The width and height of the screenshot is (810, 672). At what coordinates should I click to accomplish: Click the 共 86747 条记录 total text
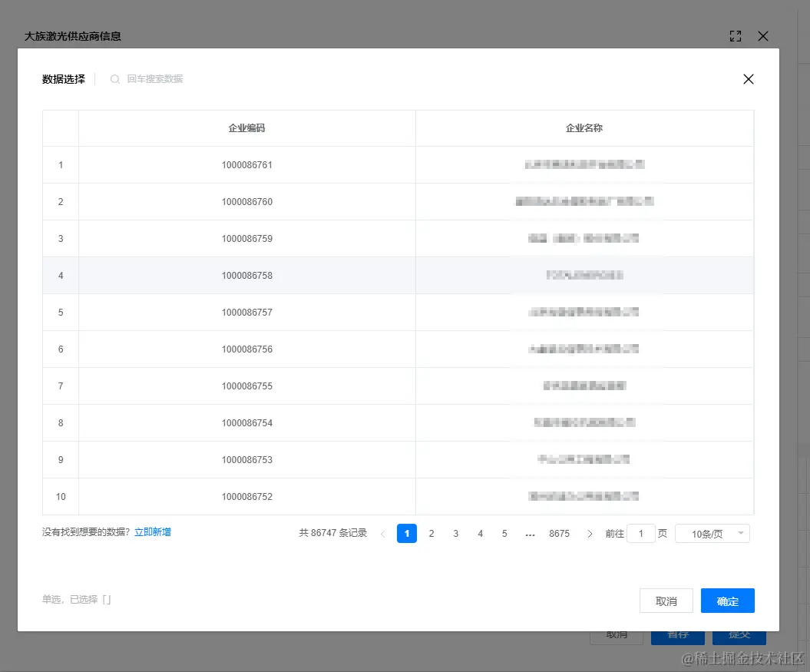332,533
